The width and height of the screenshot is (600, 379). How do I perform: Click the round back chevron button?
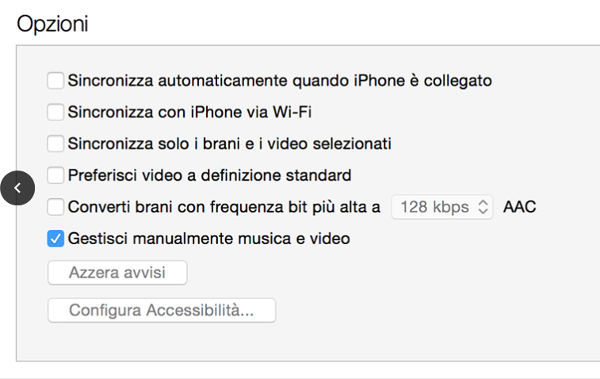(18, 188)
